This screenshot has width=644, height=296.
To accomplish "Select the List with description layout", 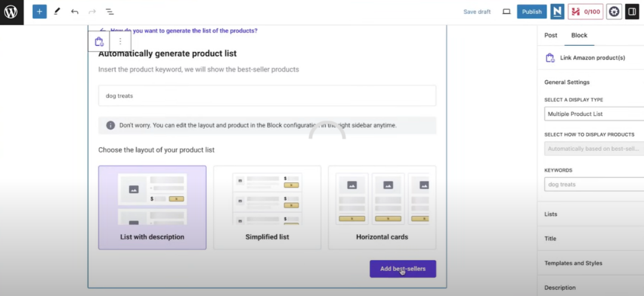I will click(152, 207).
